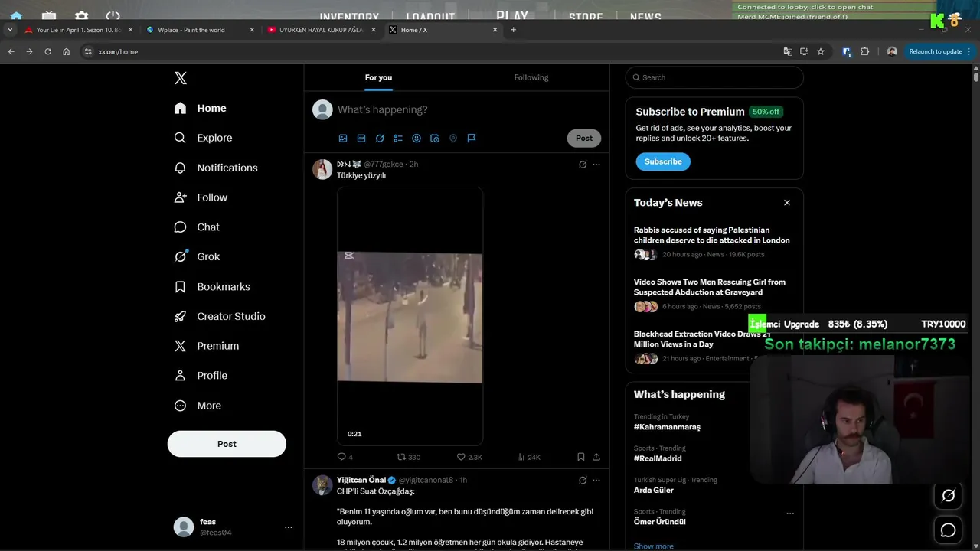
Task: Play the Türkiye yüzyılı video
Action: tap(410, 316)
